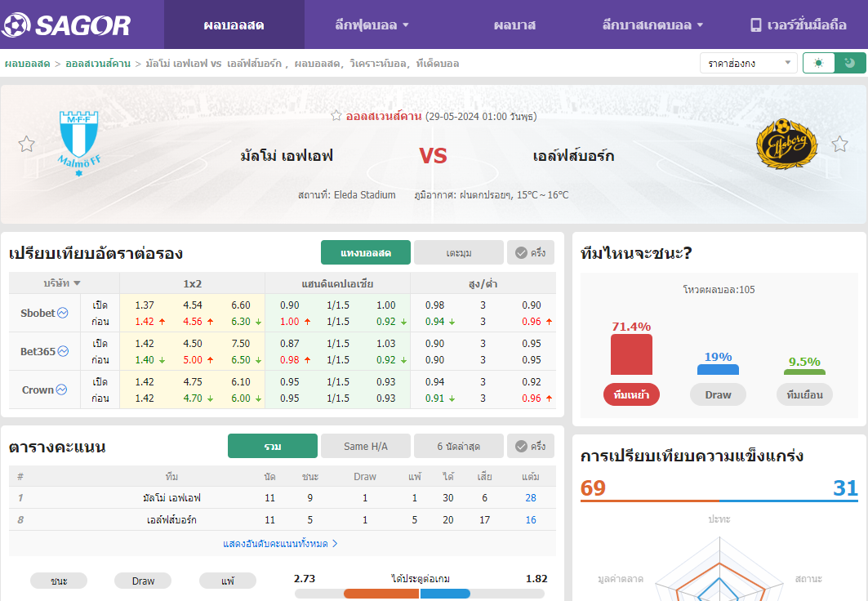Expand ลีกบาสเกตบอล dropdown menu
This screenshot has height=601, width=868.
click(x=652, y=24)
